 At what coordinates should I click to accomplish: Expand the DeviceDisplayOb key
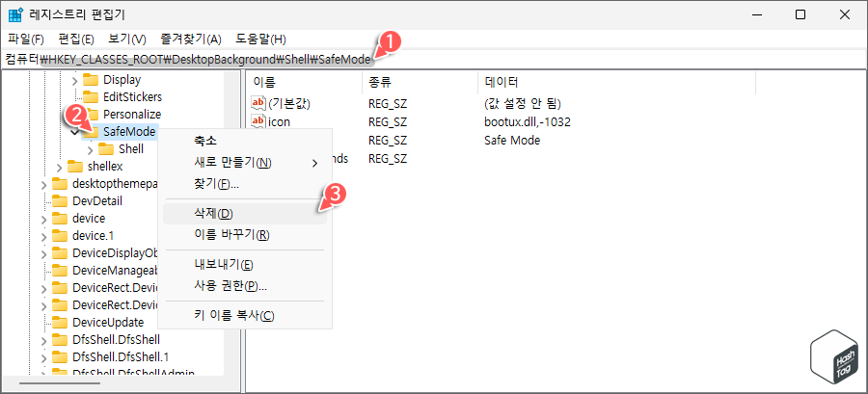(x=44, y=253)
